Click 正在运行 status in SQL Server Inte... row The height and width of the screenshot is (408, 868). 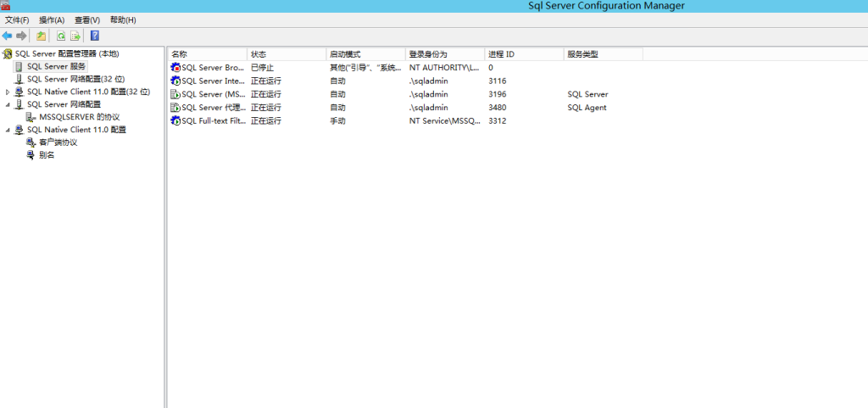266,81
